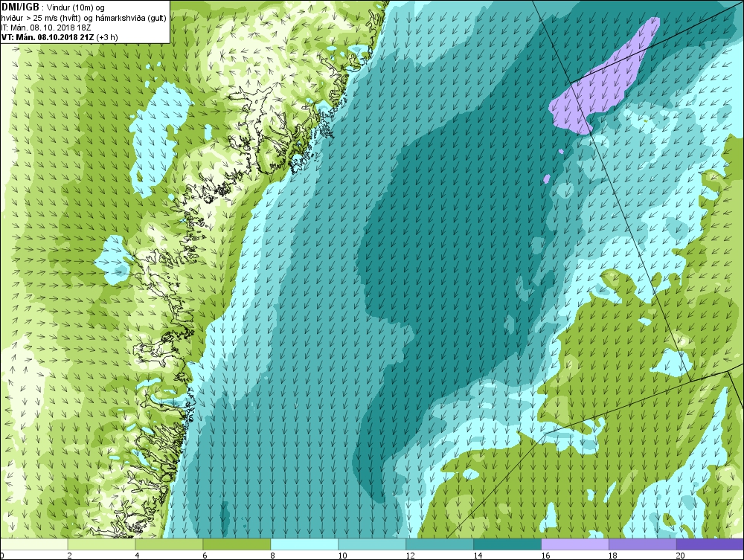Click the 0–2 m/s palest legend swatch
744x560 pixels.
point(33,544)
